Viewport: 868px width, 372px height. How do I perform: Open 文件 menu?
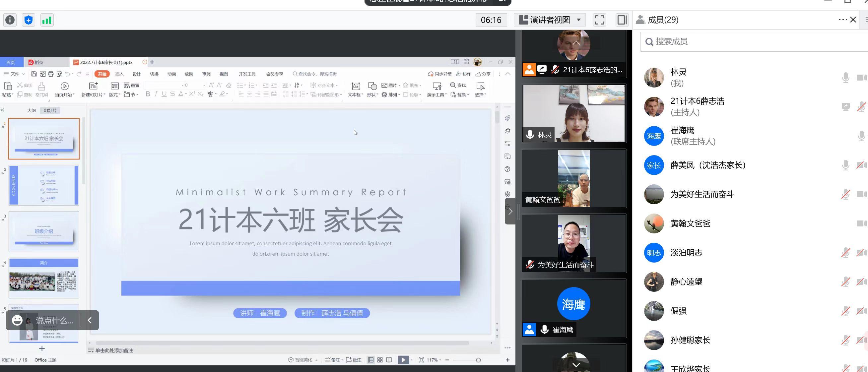[15, 74]
